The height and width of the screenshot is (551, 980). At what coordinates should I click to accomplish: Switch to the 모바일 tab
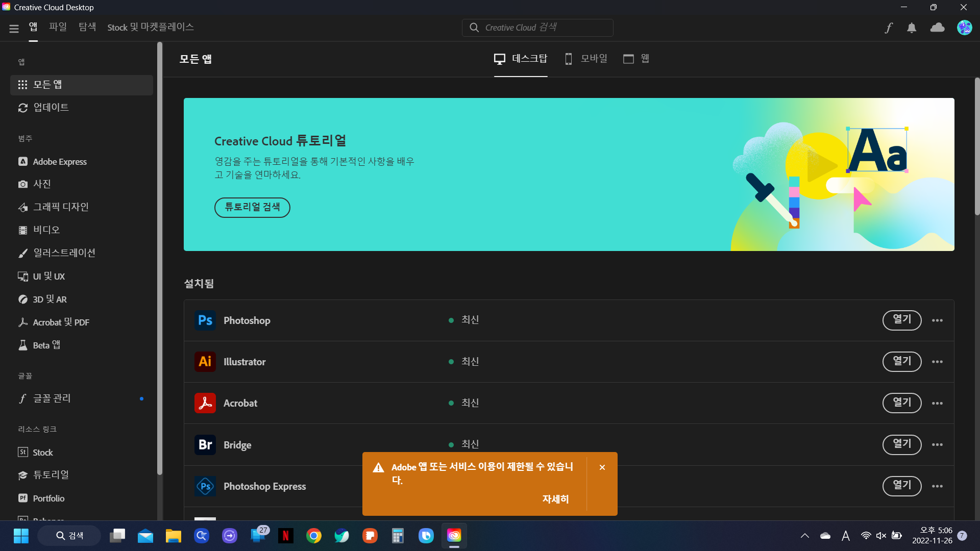pos(585,59)
